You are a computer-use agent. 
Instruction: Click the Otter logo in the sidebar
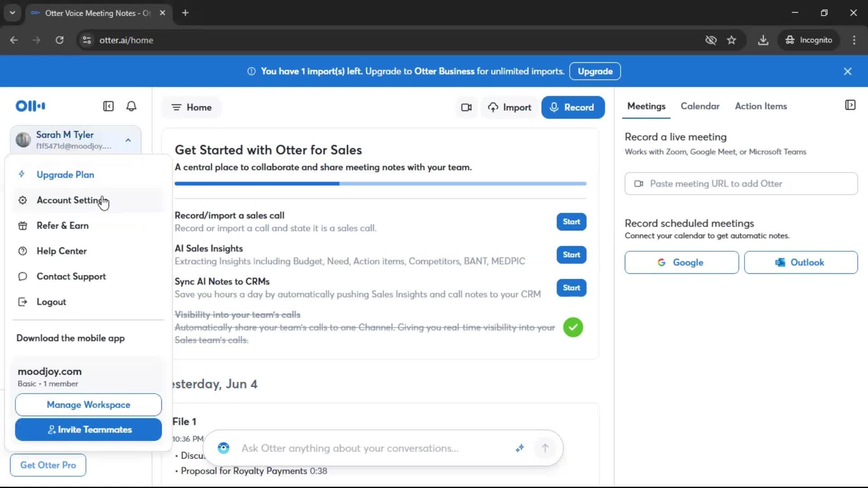30,106
